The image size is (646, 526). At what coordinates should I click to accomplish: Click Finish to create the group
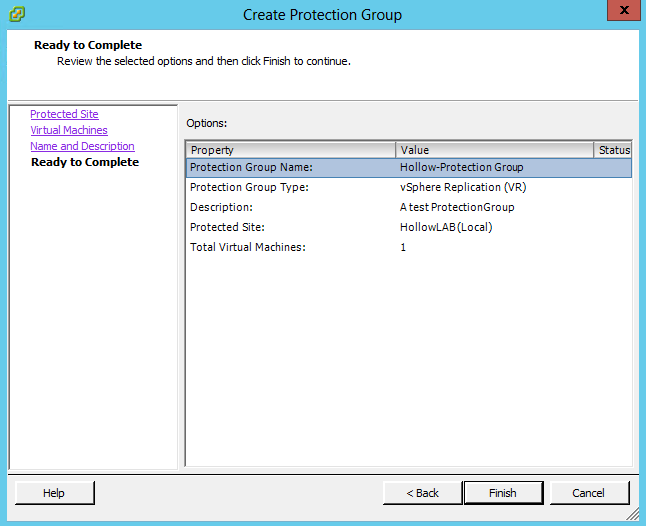coord(502,493)
